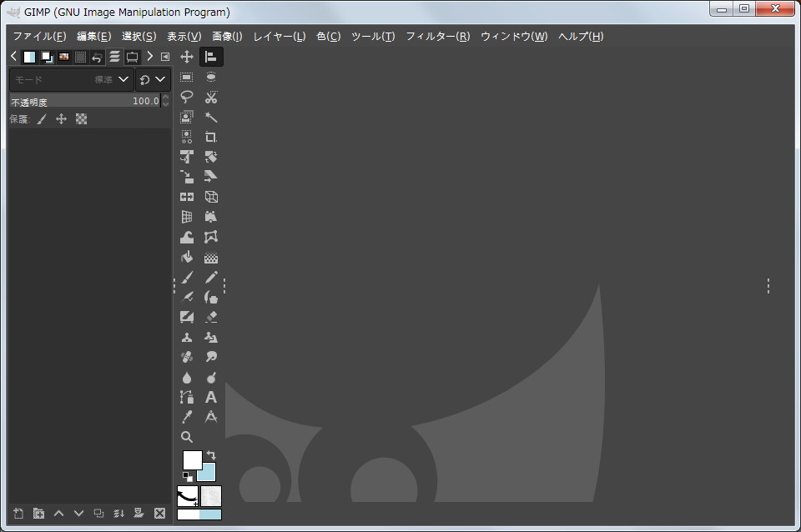Select the Smudge tool

(211, 357)
